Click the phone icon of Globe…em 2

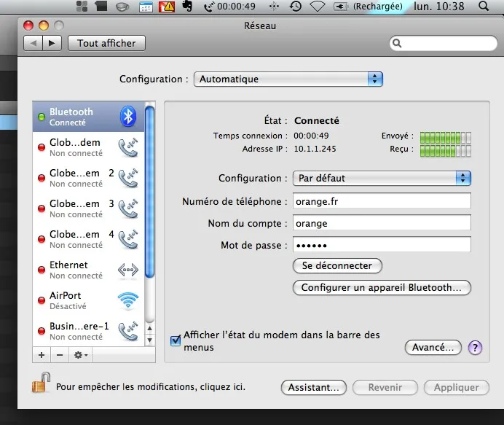pos(128,178)
